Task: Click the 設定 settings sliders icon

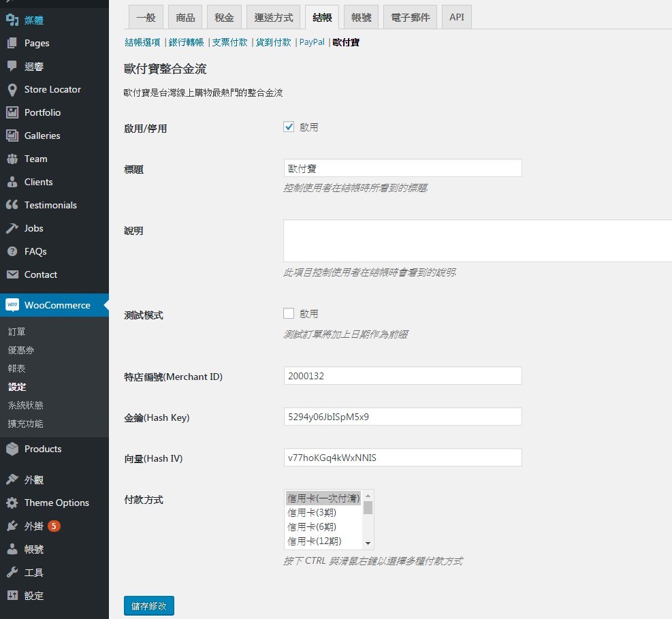Action: pyautogui.click(x=12, y=595)
